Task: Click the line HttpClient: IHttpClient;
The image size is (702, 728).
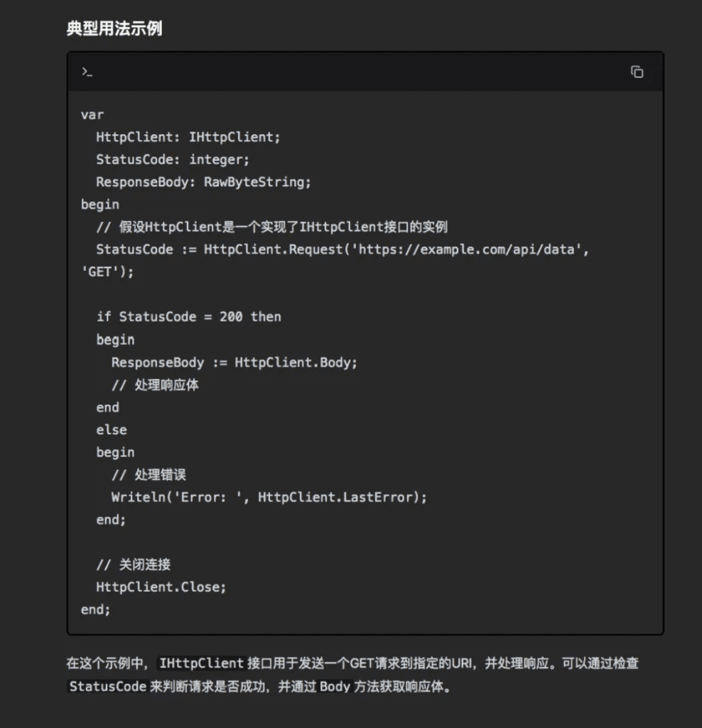Action: (x=188, y=137)
